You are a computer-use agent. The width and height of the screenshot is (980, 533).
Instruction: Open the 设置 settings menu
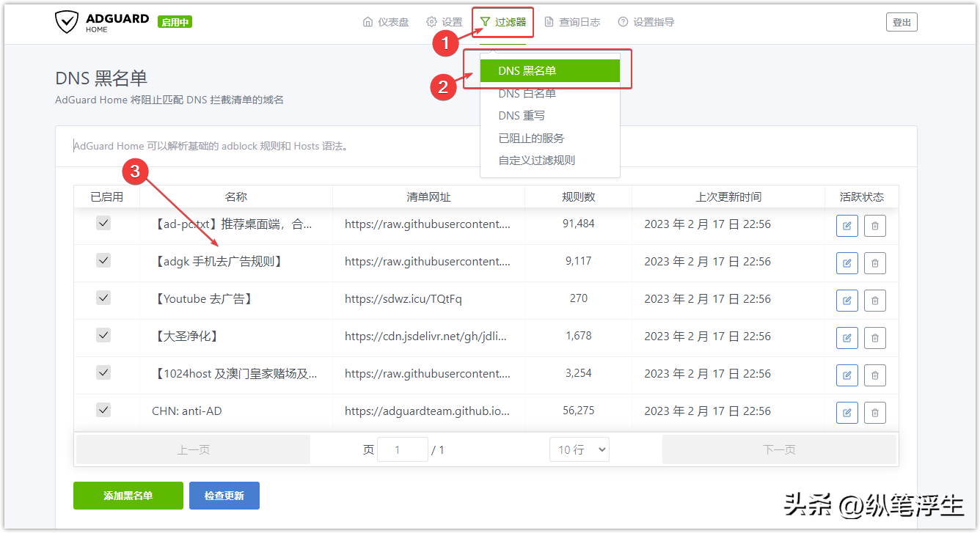pos(445,22)
